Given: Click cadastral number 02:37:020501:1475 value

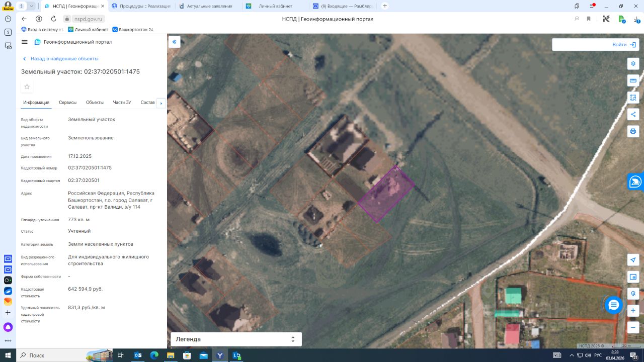Looking at the screenshot, I should pyautogui.click(x=90, y=168).
